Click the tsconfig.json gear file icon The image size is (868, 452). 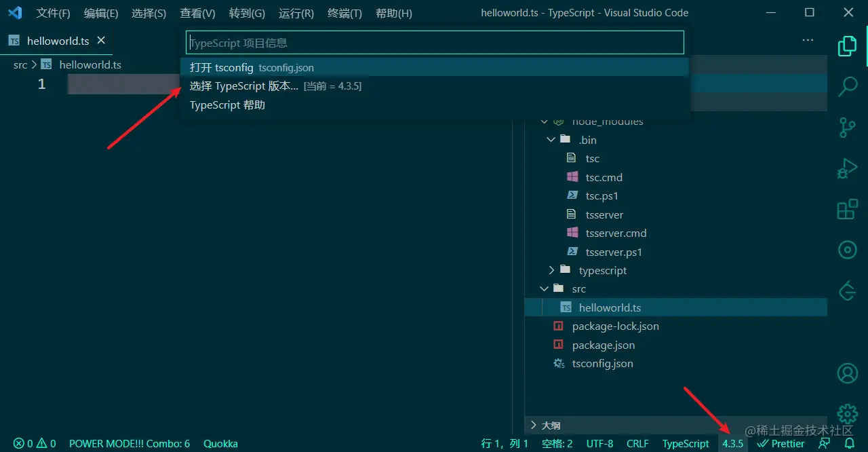(x=559, y=363)
